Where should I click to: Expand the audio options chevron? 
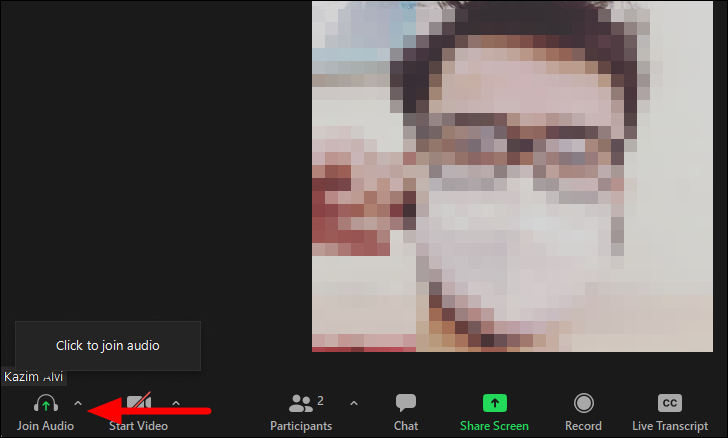(x=78, y=404)
